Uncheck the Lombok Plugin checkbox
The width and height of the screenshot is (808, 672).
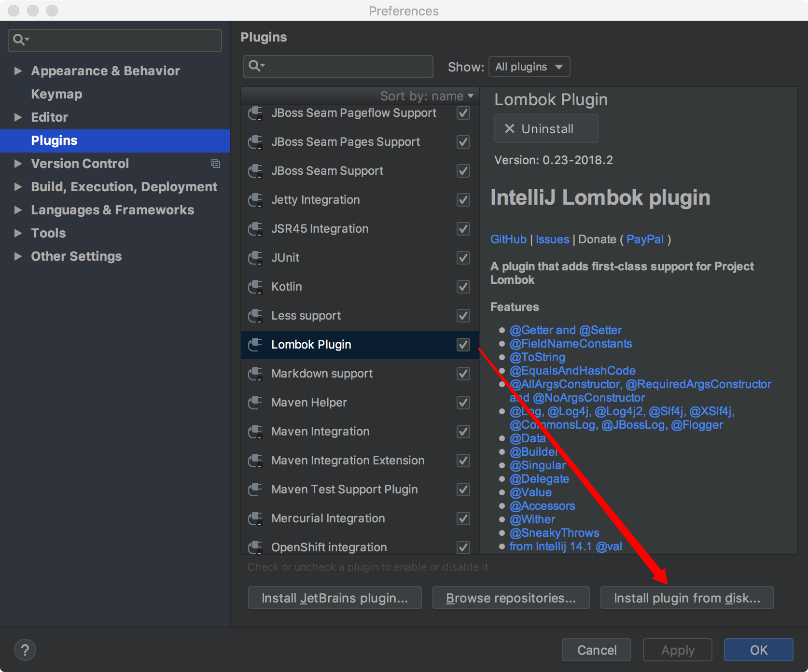pos(463,345)
